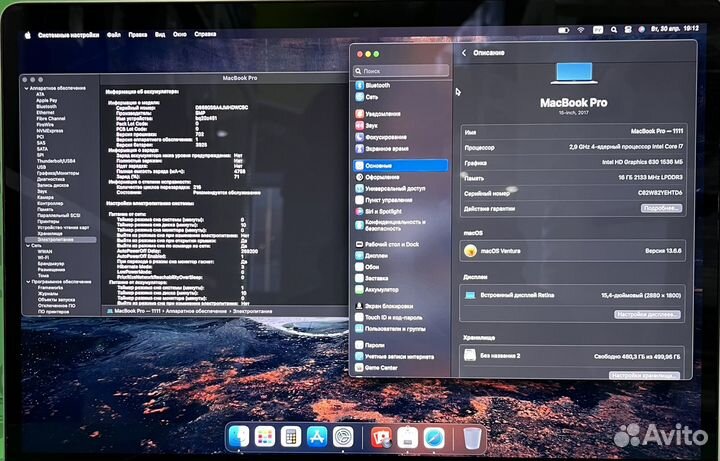Open Launchpad from the Dock
Image resolution: width=720 pixels, height=461 pixels.
(265, 437)
